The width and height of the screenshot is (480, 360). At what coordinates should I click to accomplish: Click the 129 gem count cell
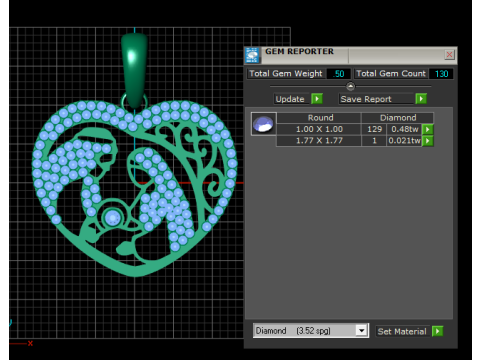[x=374, y=129]
